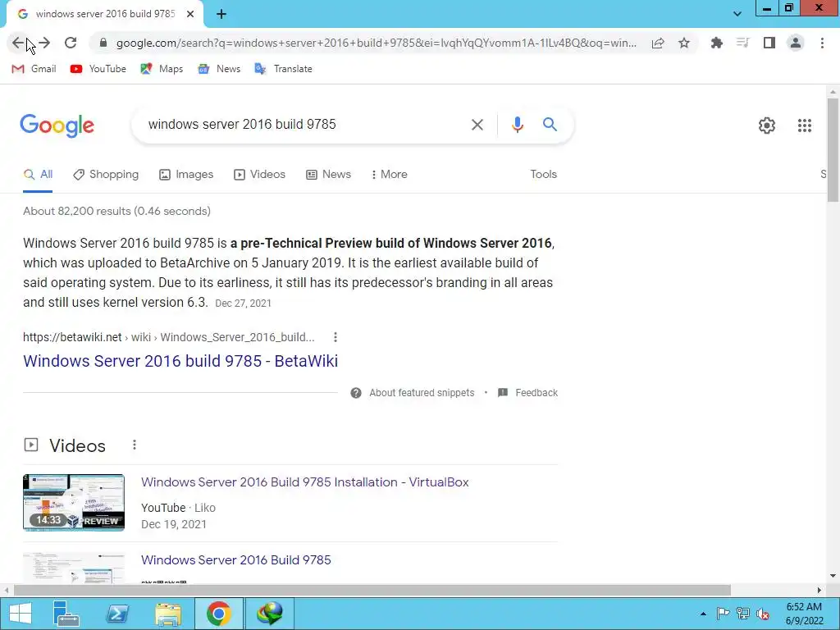The height and width of the screenshot is (630, 840).
Task: Submit search with magnifier icon
Action: tap(550, 125)
